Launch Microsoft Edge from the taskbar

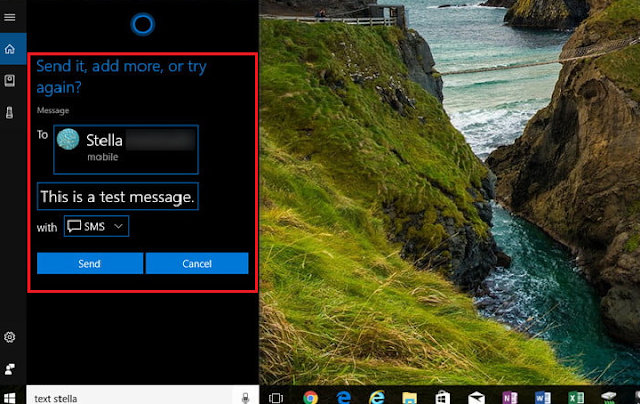(344, 397)
